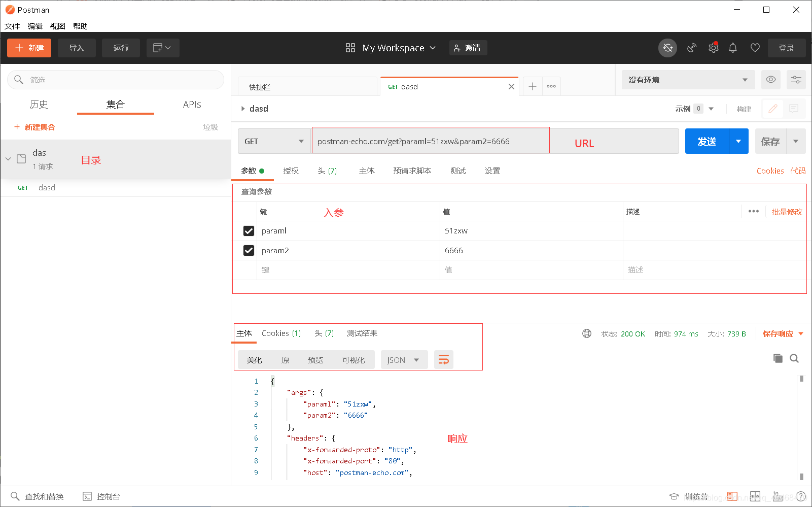This screenshot has width=812, height=507.
Task: Open the 帮助 menu
Action: coord(81,26)
